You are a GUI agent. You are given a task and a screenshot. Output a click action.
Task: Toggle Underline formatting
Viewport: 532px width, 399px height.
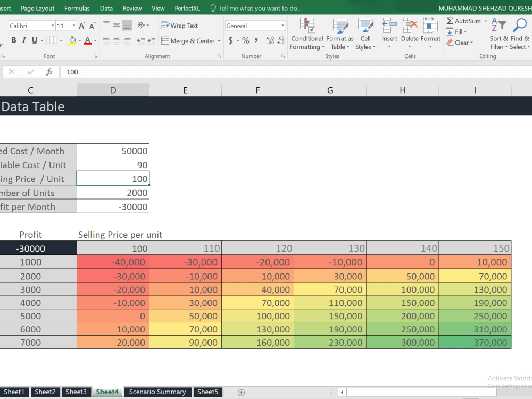[34, 40]
